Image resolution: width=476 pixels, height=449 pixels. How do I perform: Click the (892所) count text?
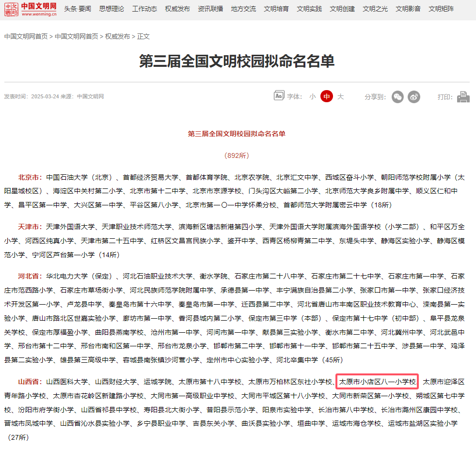[x=237, y=155]
